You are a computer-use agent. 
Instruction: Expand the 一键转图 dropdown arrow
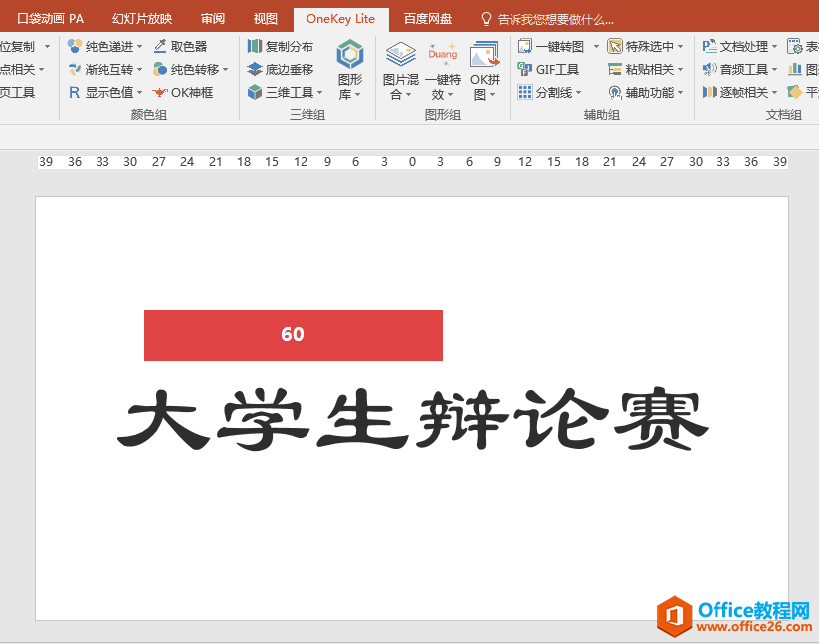point(596,47)
